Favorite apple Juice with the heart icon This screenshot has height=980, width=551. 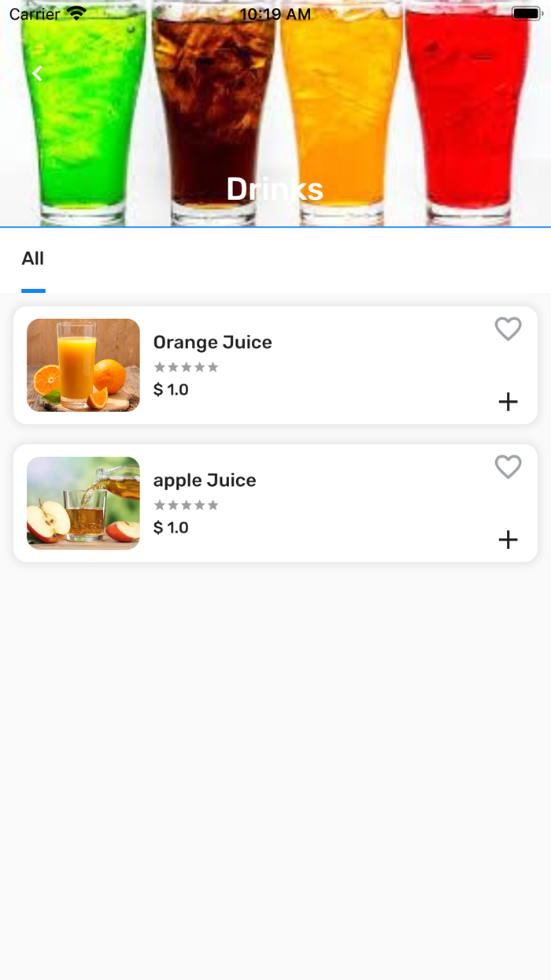(508, 466)
